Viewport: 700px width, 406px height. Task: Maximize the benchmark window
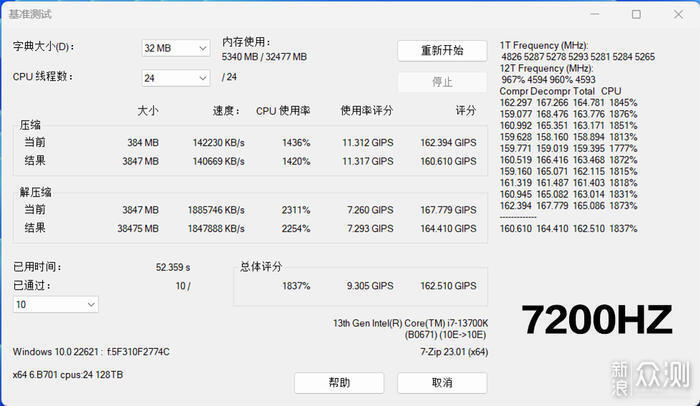tap(636, 14)
